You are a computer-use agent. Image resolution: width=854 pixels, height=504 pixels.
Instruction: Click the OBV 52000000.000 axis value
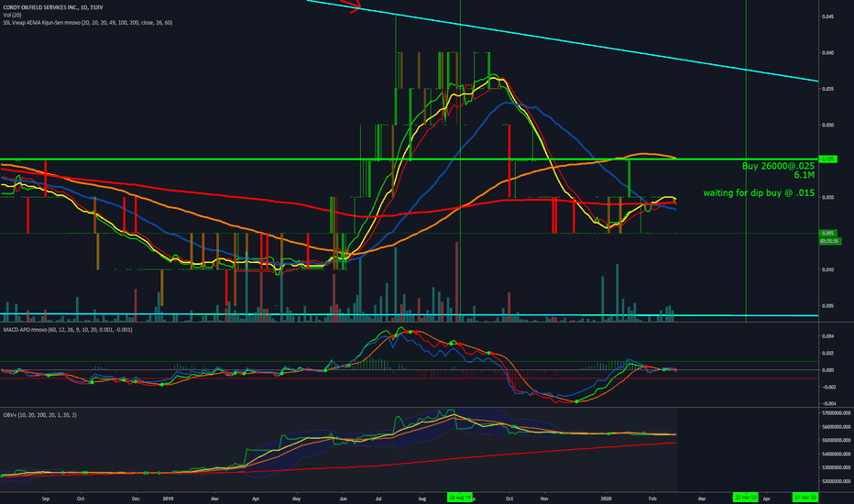(x=836, y=481)
